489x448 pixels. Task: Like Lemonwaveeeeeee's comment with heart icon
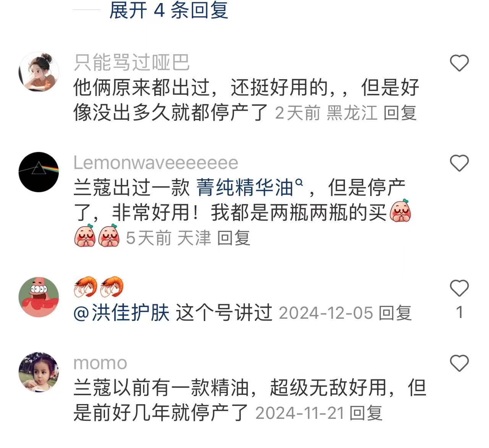[459, 163]
